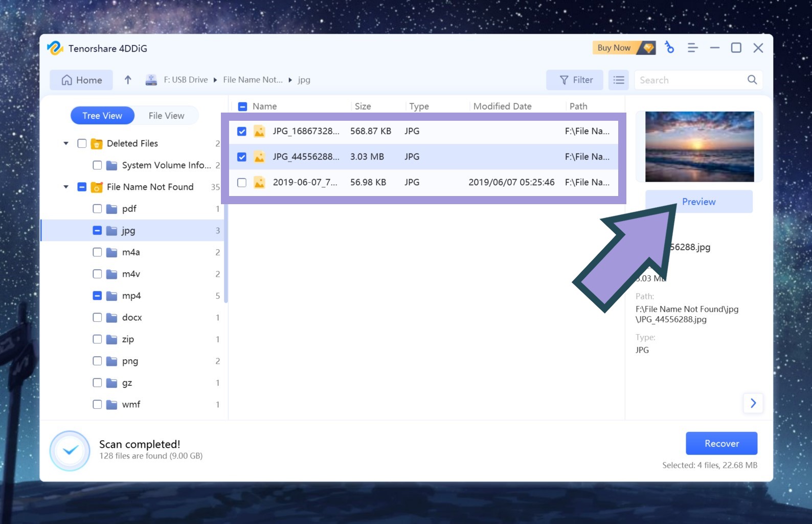Click the up-arrow navigate up icon

pyautogui.click(x=128, y=80)
